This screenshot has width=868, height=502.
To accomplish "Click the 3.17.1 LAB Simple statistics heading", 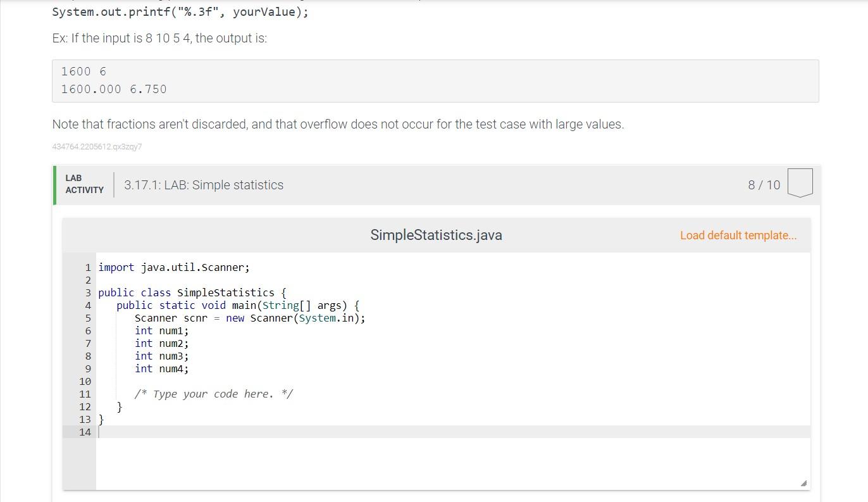I will pyautogui.click(x=204, y=185).
